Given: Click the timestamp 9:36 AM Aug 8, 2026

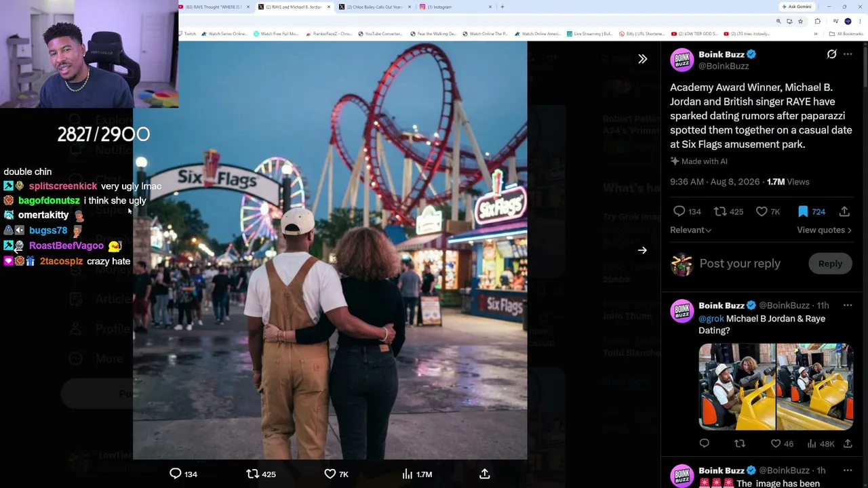Looking at the screenshot, I should click(x=715, y=182).
